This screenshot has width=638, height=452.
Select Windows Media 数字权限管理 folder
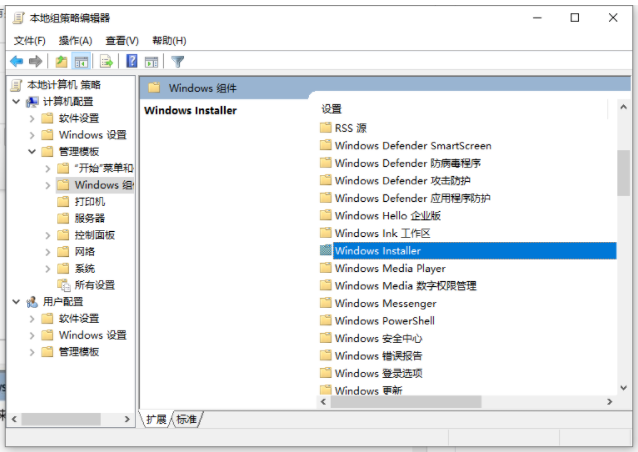[405, 286]
